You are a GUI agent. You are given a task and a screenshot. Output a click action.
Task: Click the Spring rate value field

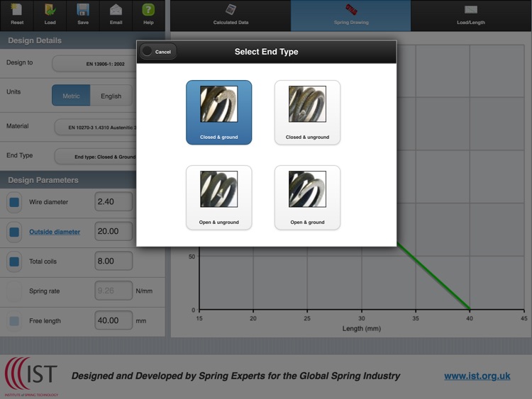113,291
